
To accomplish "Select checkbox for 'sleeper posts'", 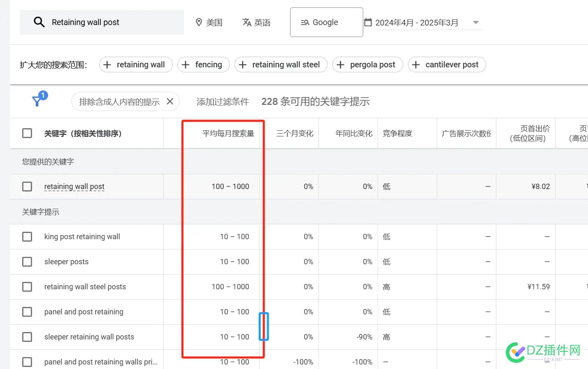I will (27, 262).
